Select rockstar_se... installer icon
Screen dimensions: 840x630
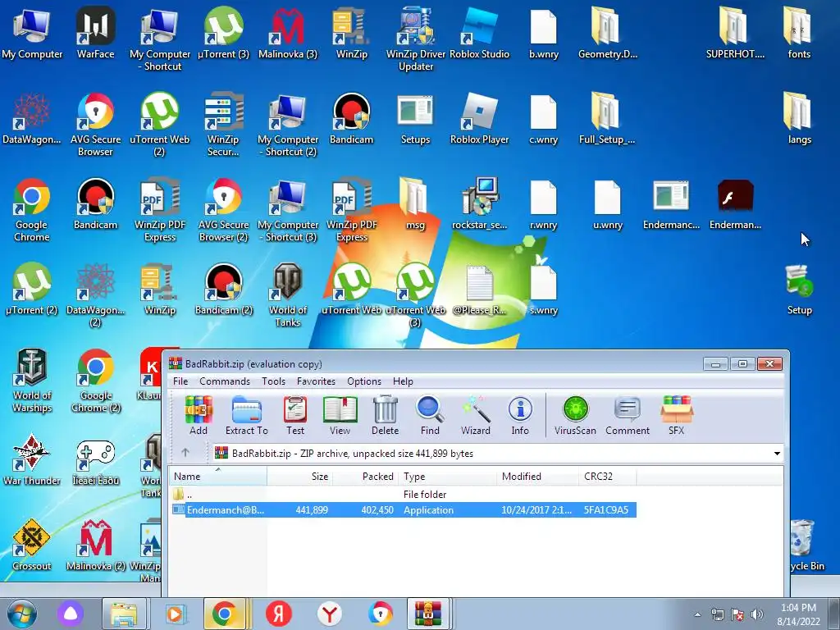[479, 204]
